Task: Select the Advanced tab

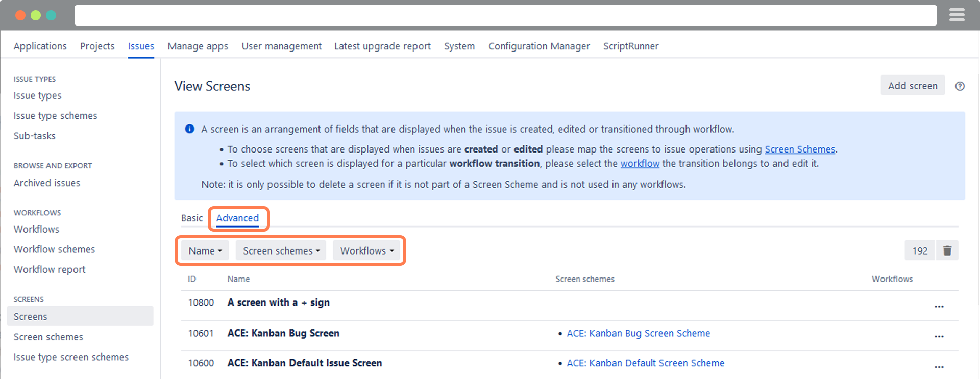Action: coord(237,218)
